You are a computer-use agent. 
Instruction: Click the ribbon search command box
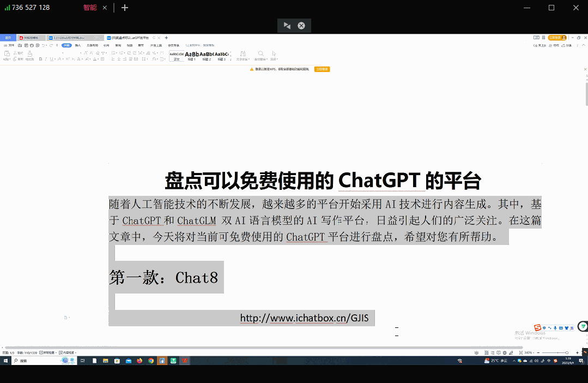pos(200,45)
